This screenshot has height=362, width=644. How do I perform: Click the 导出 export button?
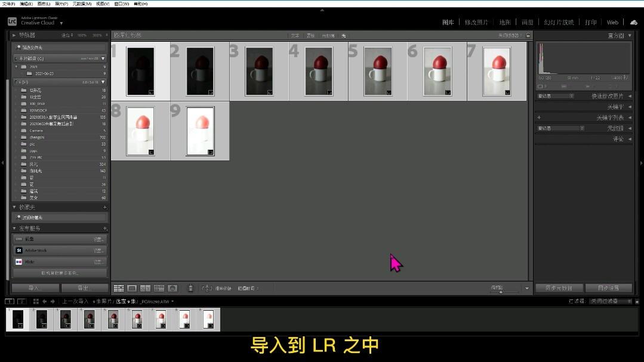85,288
